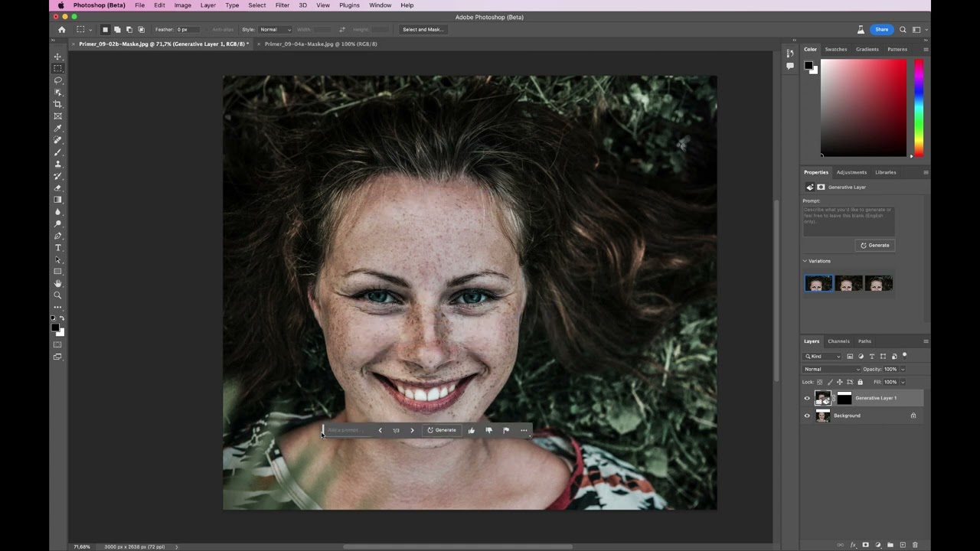Open the Kind filter dropdown
Screen dimensions: 980x551
[822, 357]
